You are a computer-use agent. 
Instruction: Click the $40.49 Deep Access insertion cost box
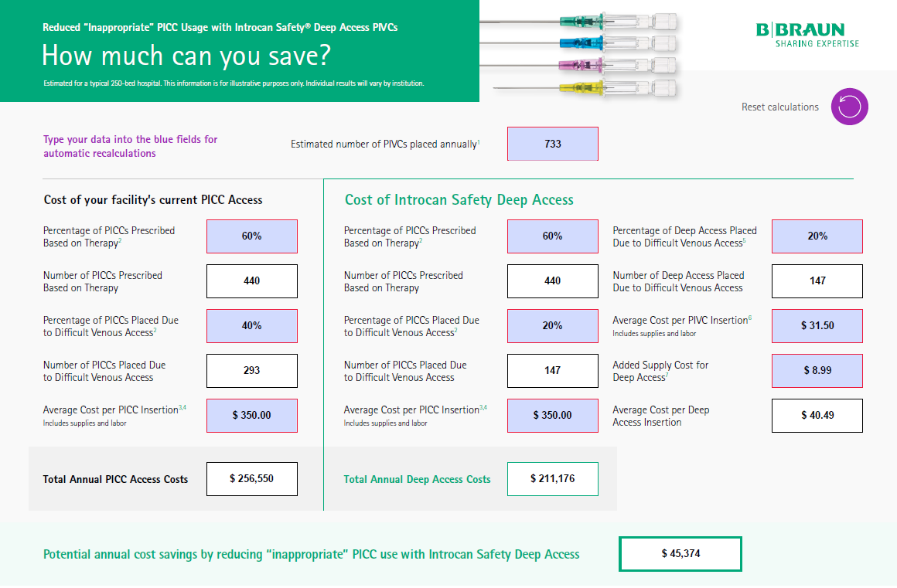(817, 416)
